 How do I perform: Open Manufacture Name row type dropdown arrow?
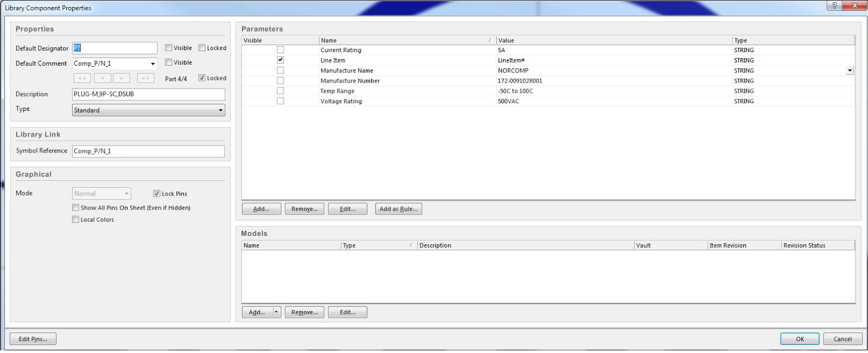click(850, 71)
